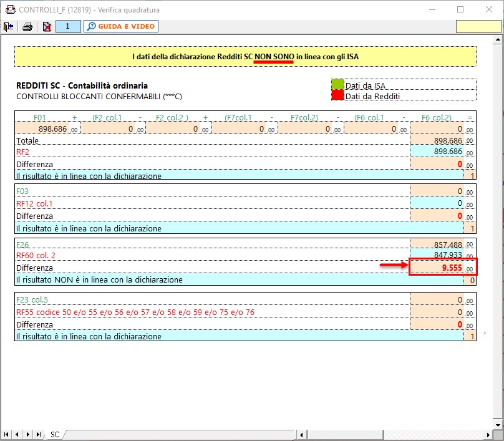The height and width of the screenshot is (441, 504).
Task: Click the (F7col.1 column header
Action: (x=238, y=117)
